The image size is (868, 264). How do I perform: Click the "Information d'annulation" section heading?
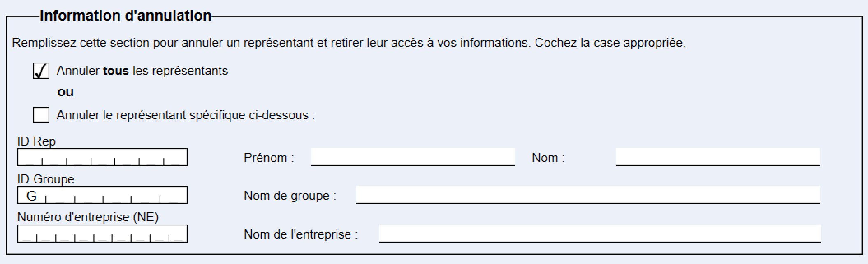pos(126,16)
